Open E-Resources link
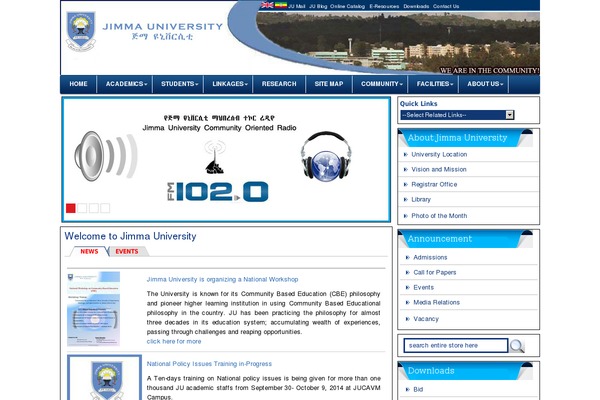The height and width of the screenshot is (400, 600). point(384,6)
